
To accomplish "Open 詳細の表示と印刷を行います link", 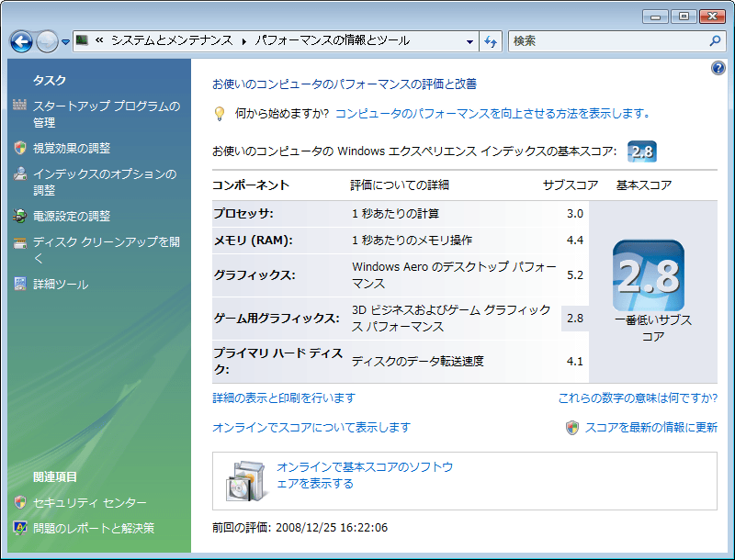I will pos(283,398).
